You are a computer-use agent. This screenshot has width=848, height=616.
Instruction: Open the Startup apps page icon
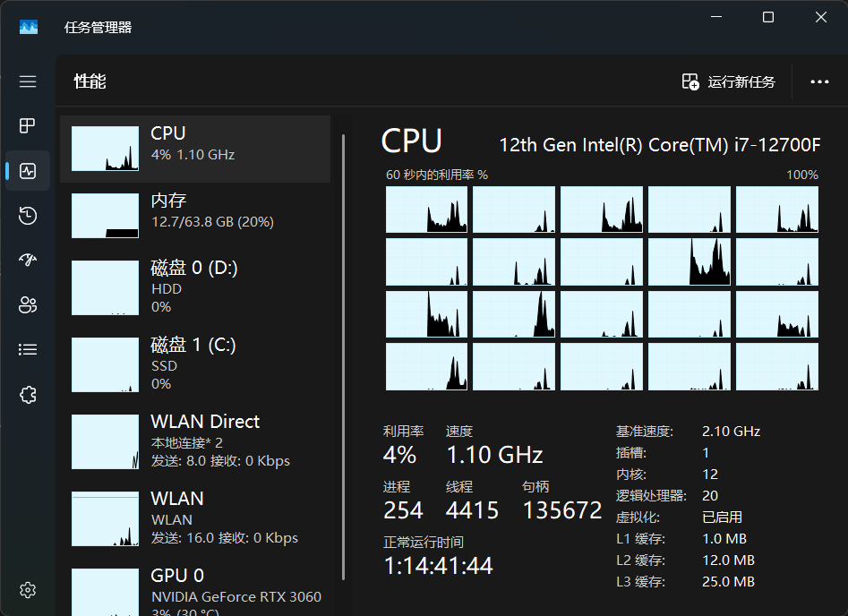28,261
